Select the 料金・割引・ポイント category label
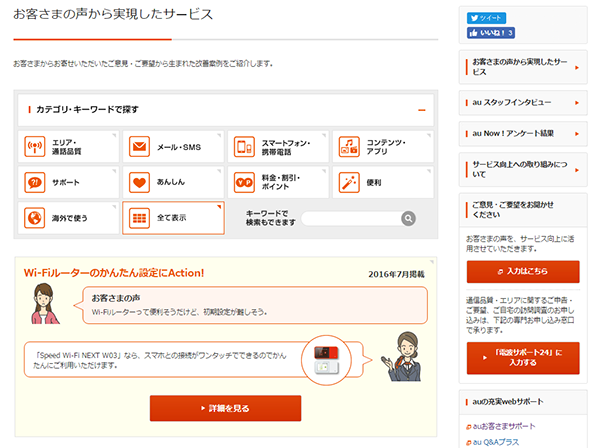Viewport: 600px width, 448px height. click(x=280, y=182)
